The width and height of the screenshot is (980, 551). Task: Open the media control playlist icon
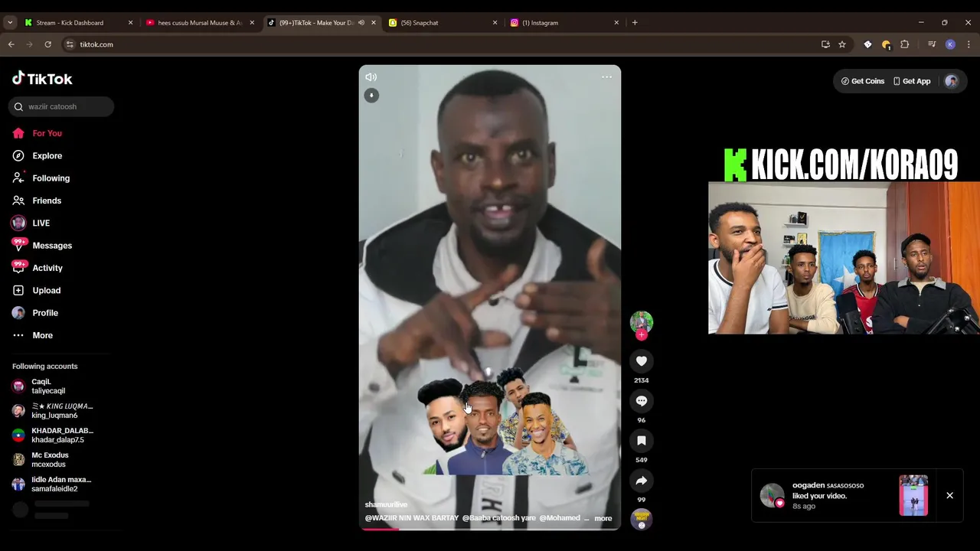932,44
